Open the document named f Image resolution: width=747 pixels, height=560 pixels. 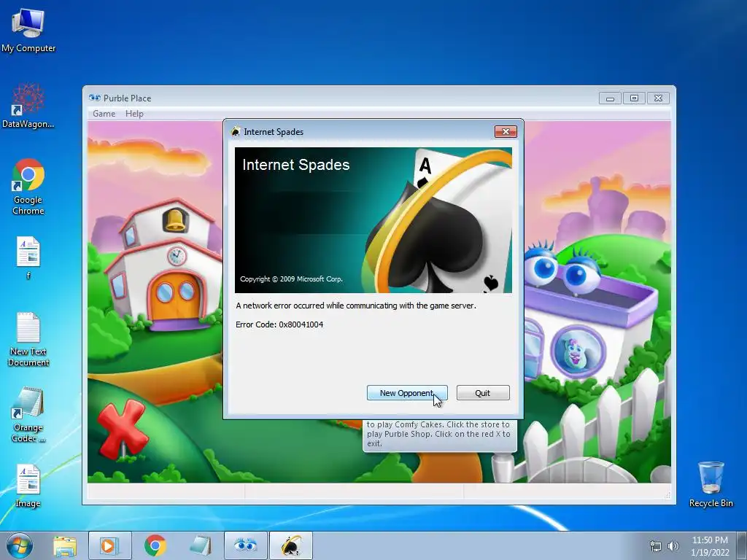[28, 257]
